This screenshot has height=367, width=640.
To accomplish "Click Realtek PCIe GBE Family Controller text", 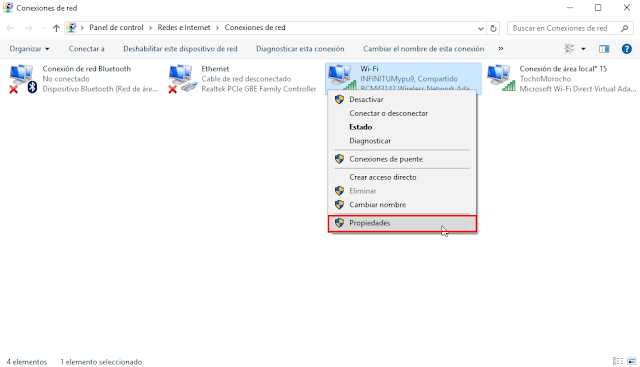I will (x=259, y=89).
